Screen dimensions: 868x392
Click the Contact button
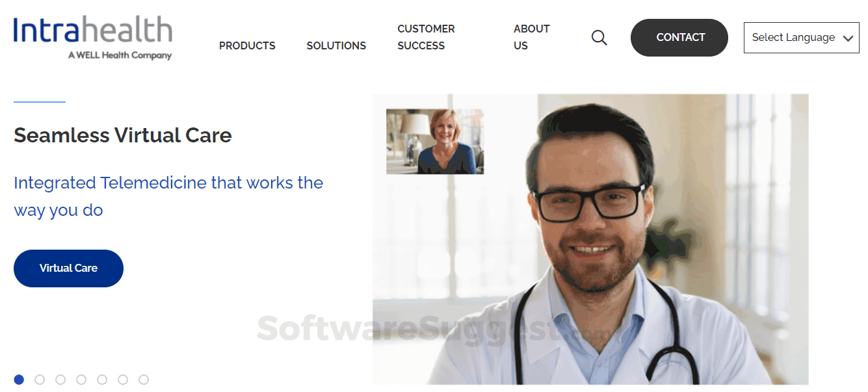679,38
